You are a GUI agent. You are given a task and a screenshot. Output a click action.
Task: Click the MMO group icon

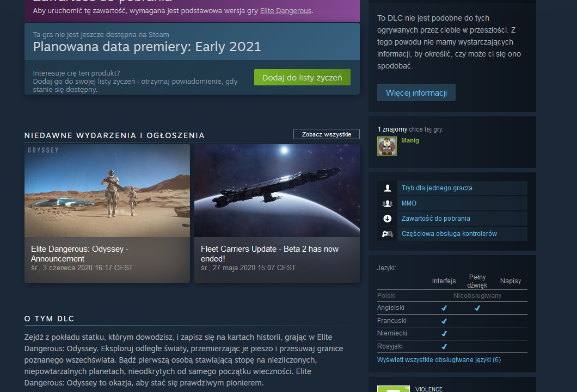coord(387,203)
